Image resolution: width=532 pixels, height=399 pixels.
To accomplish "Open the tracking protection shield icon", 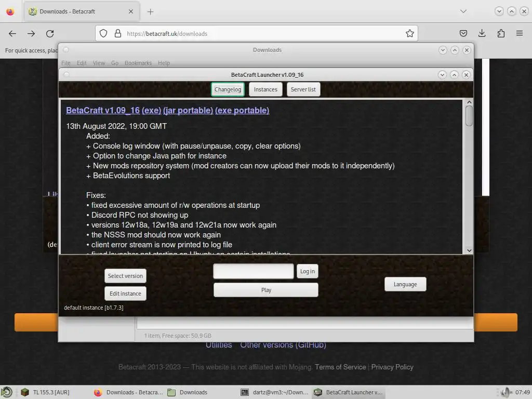I will 103,33.
